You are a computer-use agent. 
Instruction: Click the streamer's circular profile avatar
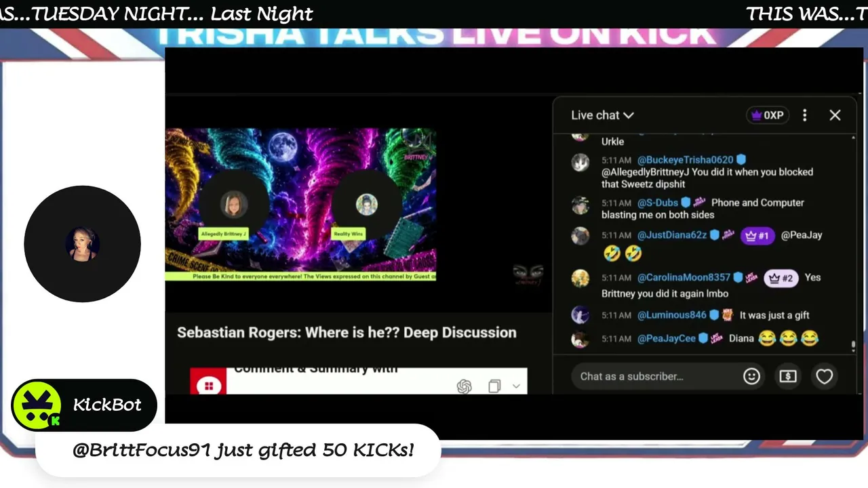click(x=82, y=244)
